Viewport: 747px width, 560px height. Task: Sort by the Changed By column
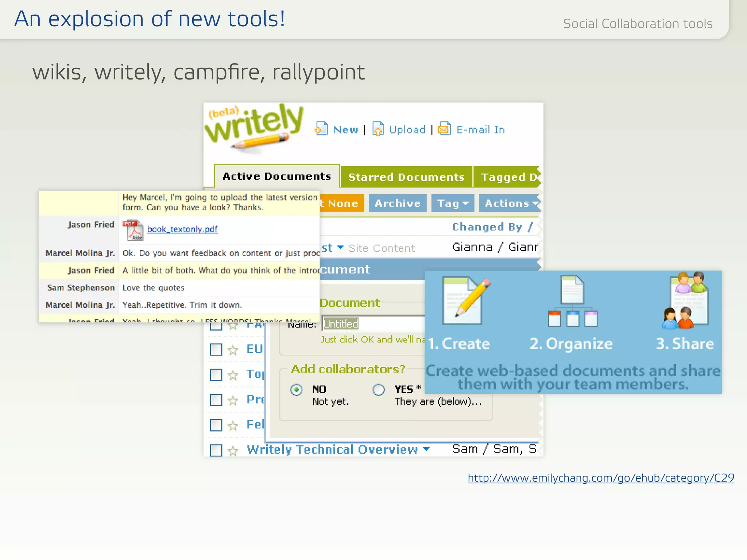tap(492, 227)
